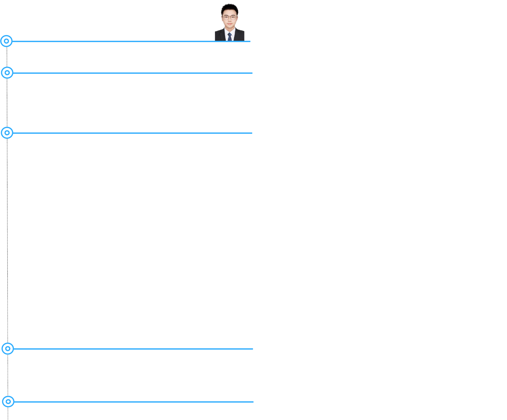Image resolution: width=507 pixels, height=420 pixels.
Task: Click the third blue ring marker from top
Action: 7,133
